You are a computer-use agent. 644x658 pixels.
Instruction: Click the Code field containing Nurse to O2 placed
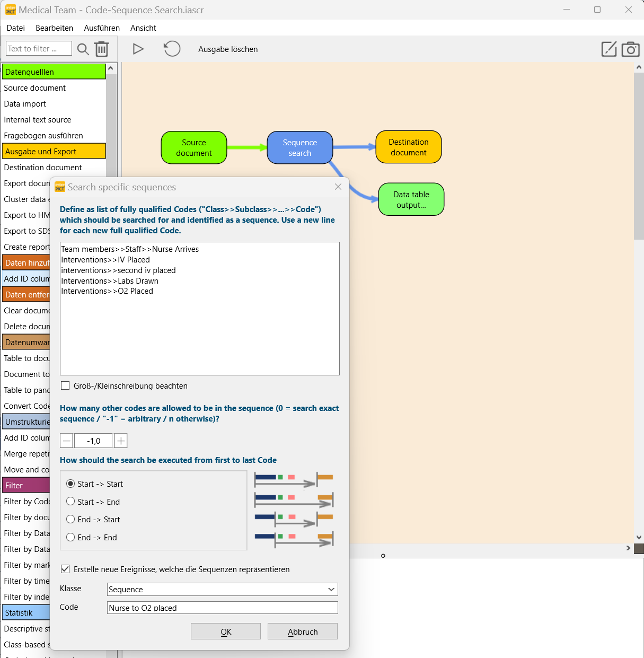222,608
